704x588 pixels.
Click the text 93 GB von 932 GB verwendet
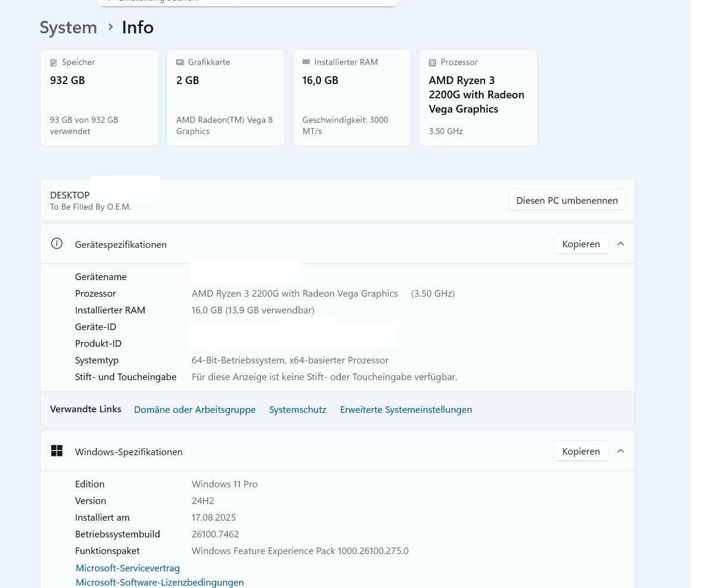[84, 125]
